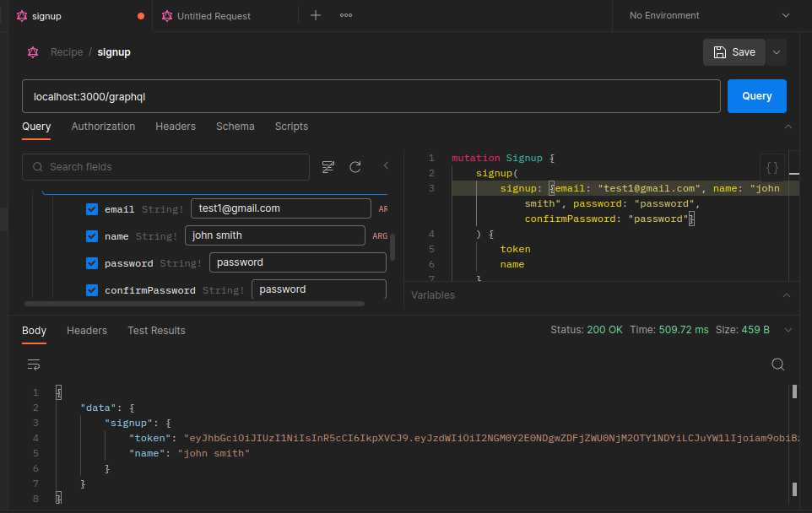Uncheck the email field checkbox
Image resolution: width=812 pixels, height=513 pixels.
point(92,209)
